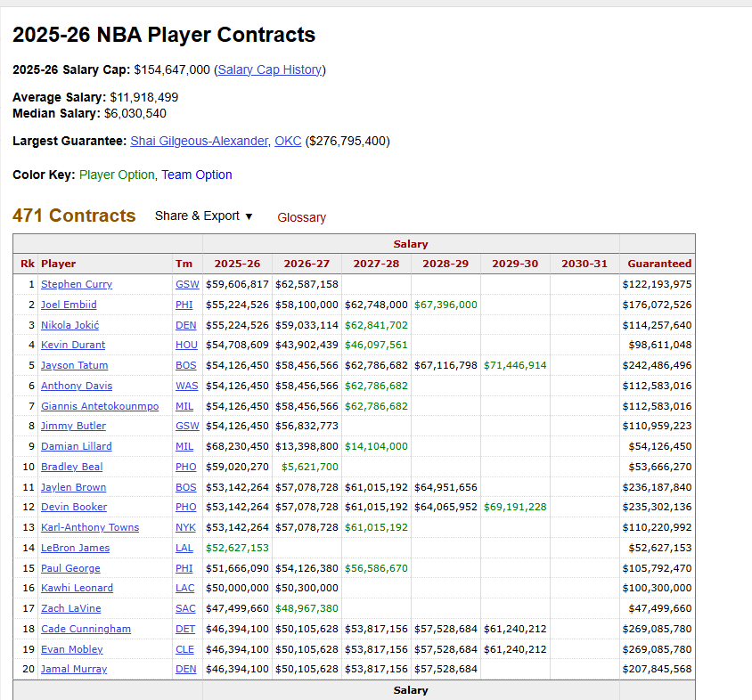Image resolution: width=752 pixels, height=700 pixels.
Task: Sort by 2030-31 salary column
Action: point(584,264)
